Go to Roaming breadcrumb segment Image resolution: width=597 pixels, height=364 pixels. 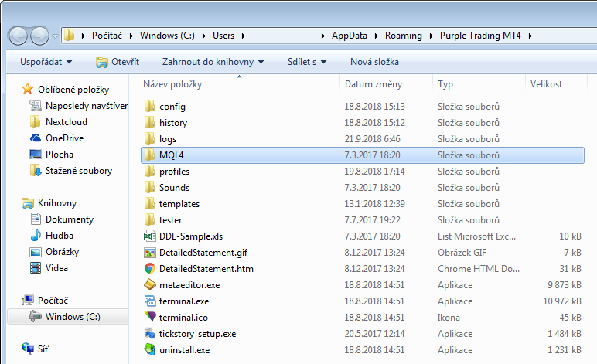pyautogui.click(x=404, y=36)
